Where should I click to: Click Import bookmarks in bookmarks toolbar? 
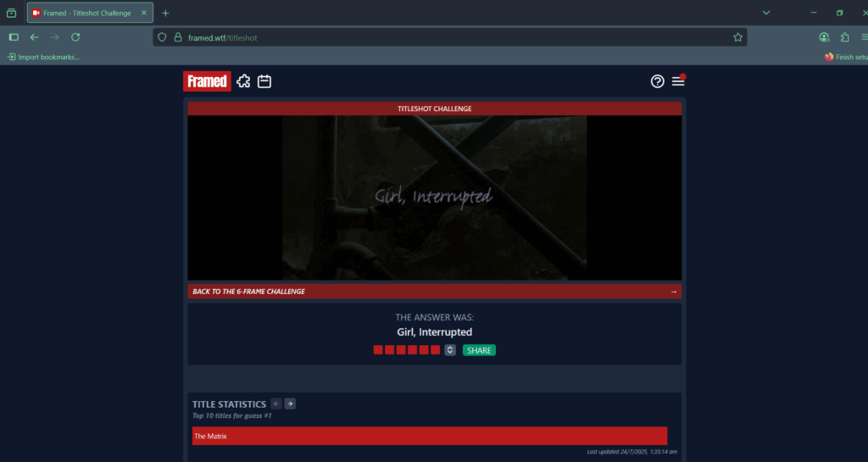pos(43,57)
